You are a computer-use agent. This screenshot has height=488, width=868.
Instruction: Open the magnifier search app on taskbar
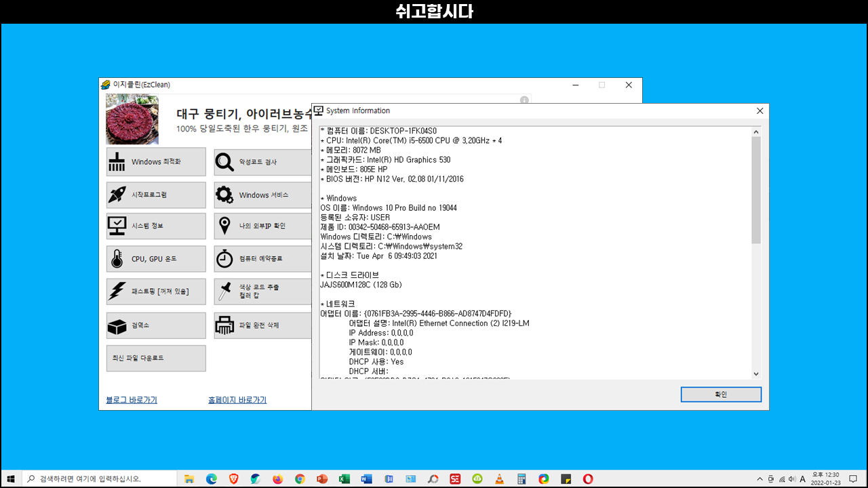(433, 479)
